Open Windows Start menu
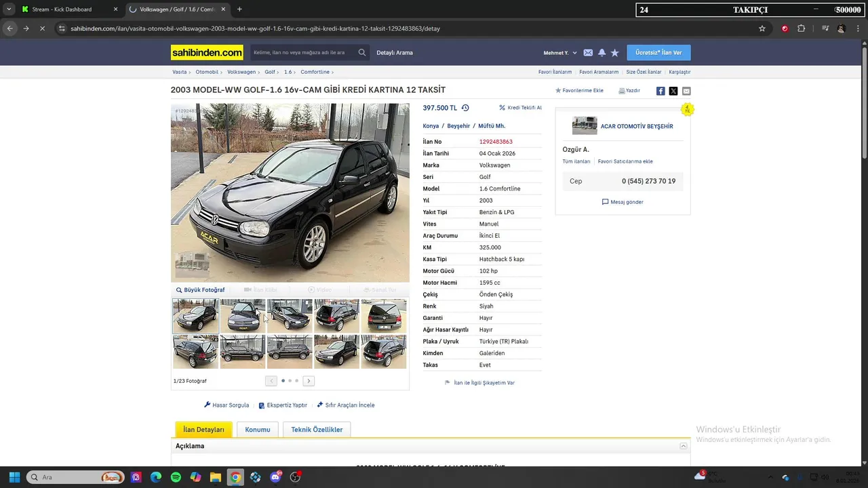 pos(14,477)
